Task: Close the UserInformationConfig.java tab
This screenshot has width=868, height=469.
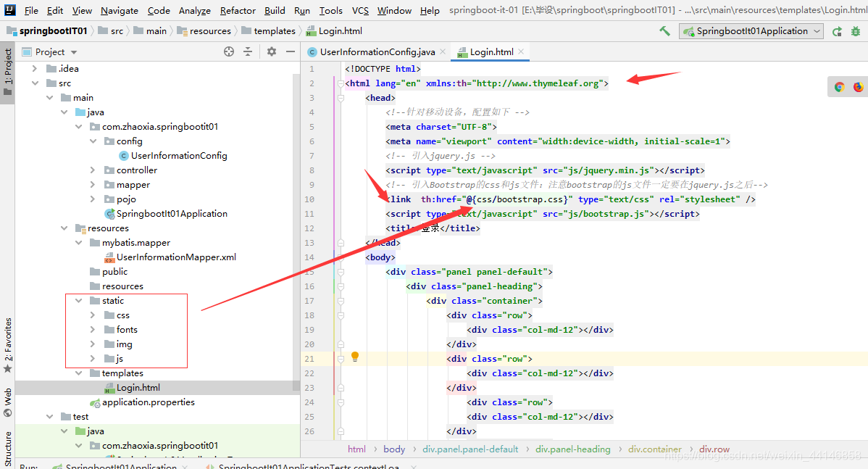Action: click(443, 51)
